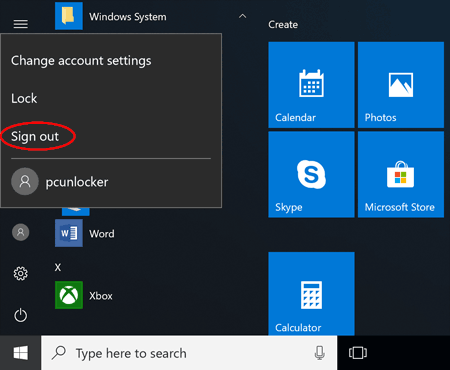Click the Windows Start button
The height and width of the screenshot is (370, 450).
pos(21,353)
